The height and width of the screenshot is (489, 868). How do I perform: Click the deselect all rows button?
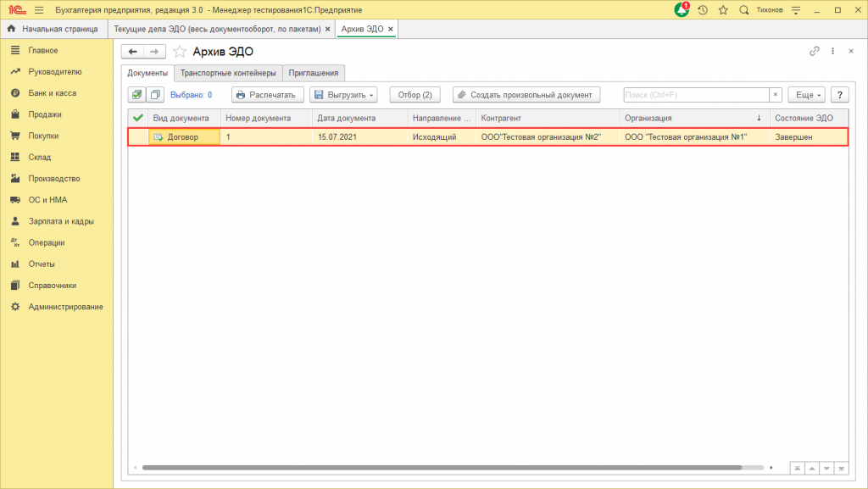(155, 95)
